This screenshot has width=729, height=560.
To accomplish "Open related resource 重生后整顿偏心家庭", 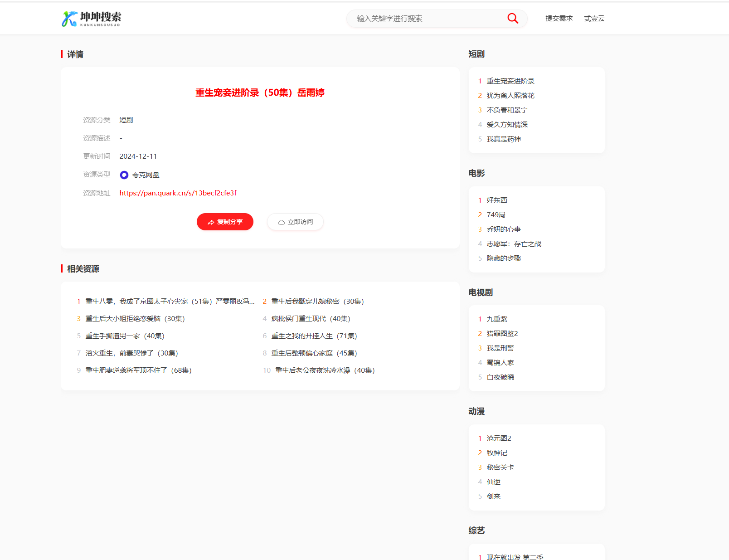I will [x=314, y=353].
